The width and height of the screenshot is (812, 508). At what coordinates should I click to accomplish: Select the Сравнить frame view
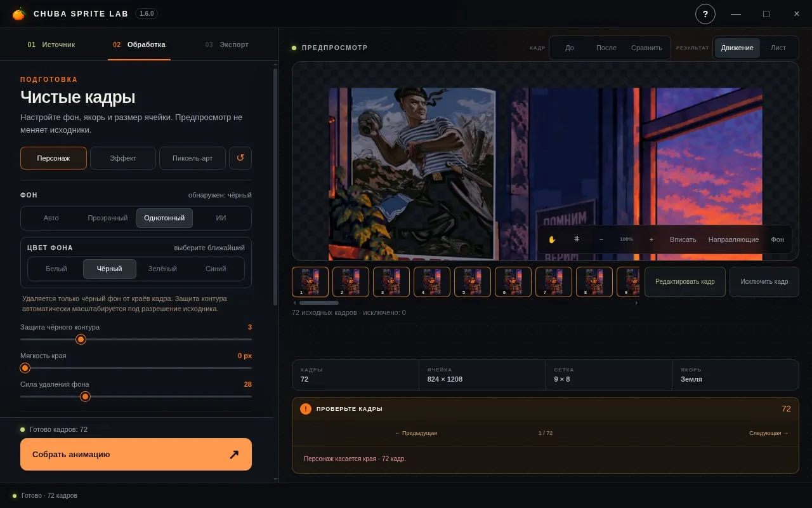point(646,48)
